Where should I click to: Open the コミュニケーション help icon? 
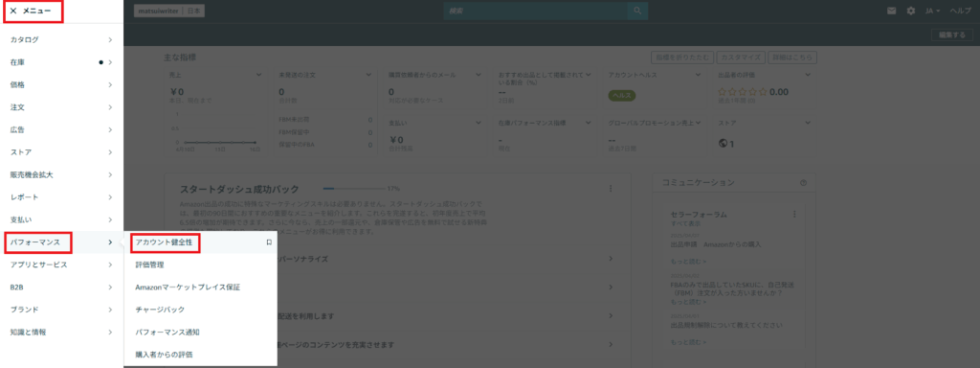(x=803, y=182)
